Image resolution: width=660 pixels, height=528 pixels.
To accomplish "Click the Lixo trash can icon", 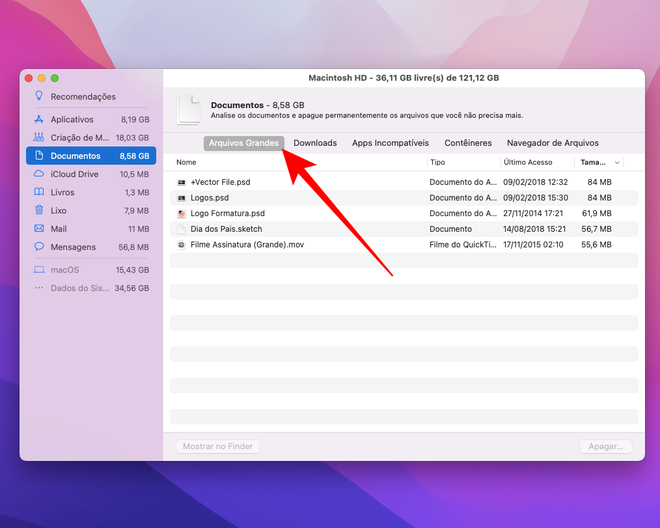I will pos(39,210).
